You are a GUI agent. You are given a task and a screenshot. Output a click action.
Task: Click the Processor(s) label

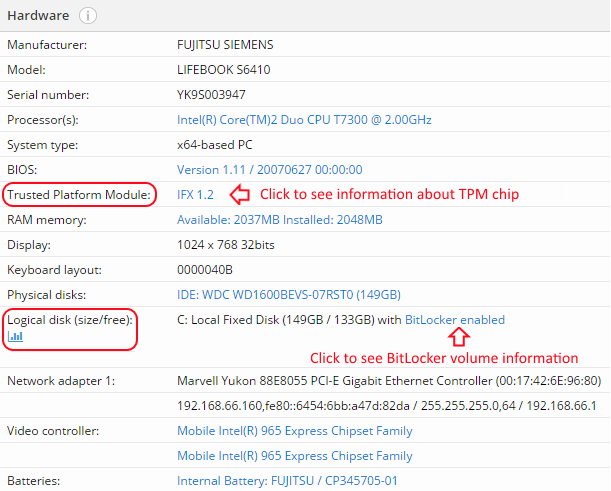point(43,120)
